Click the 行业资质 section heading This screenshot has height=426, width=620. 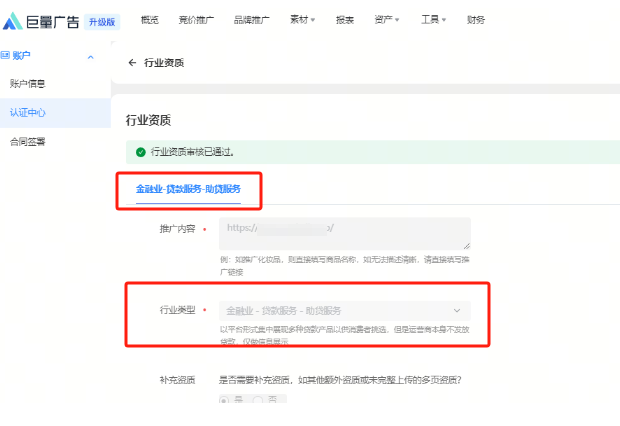click(148, 120)
